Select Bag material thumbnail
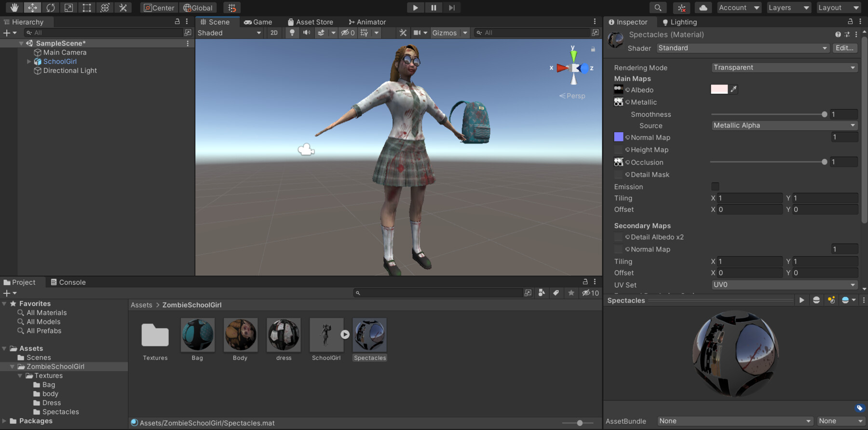Screen dimensions: 868x430 tap(198, 335)
